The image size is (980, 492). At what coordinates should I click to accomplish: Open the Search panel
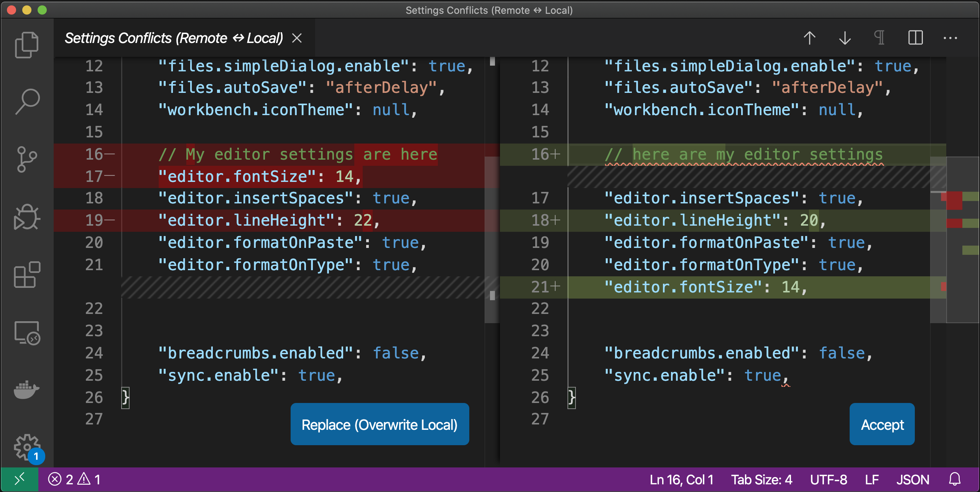(x=27, y=101)
